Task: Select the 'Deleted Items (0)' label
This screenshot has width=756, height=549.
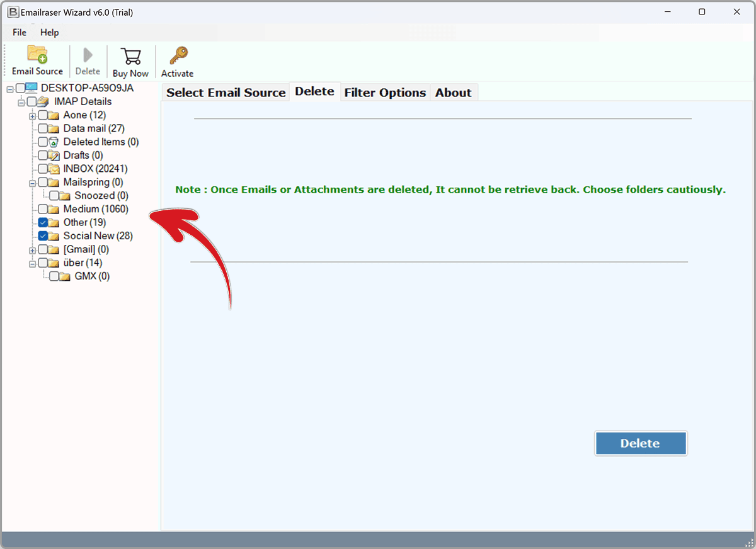Action: pos(101,142)
